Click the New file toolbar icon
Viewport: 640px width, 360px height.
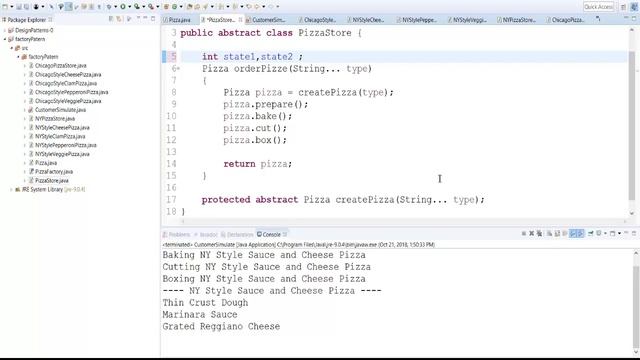click(x=5, y=7)
